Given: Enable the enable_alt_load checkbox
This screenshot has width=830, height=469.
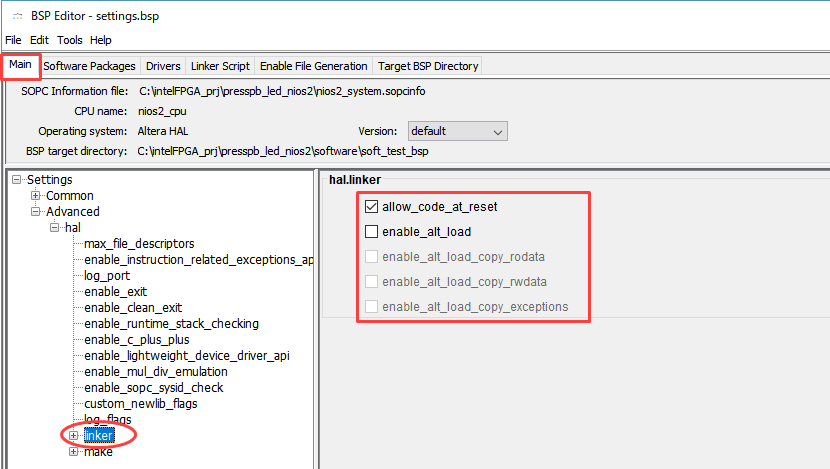Looking at the screenshot, I should [372, 231].
